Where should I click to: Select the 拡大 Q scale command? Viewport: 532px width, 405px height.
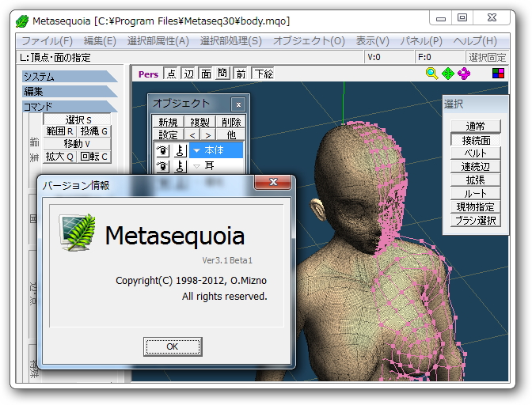pos(59,157)
